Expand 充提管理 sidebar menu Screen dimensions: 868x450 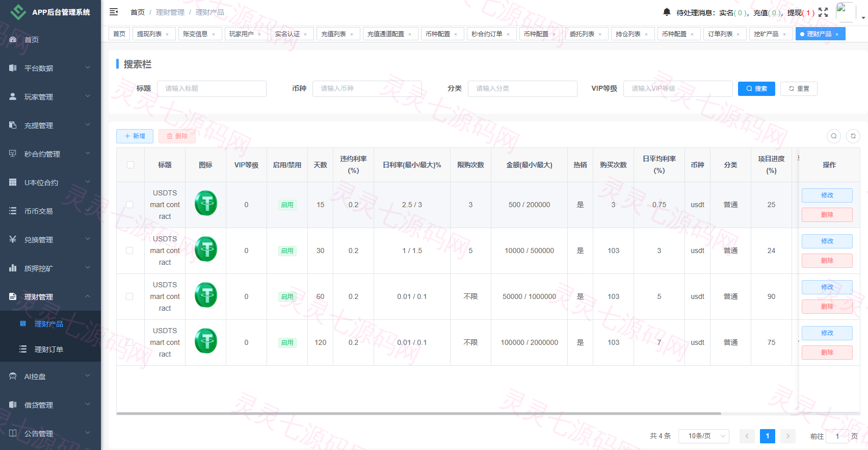(50, 125)
